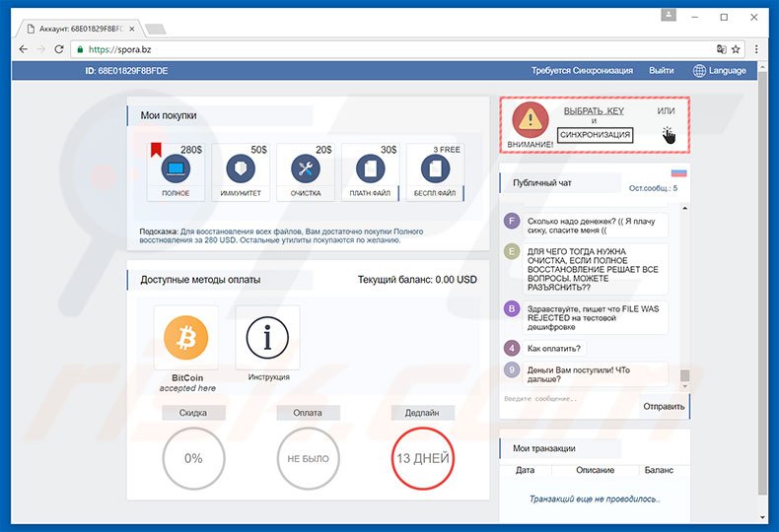The image size is (779, 532).
Task: Open the Chrome three-dot menu
Action: [x=760, y=47]
